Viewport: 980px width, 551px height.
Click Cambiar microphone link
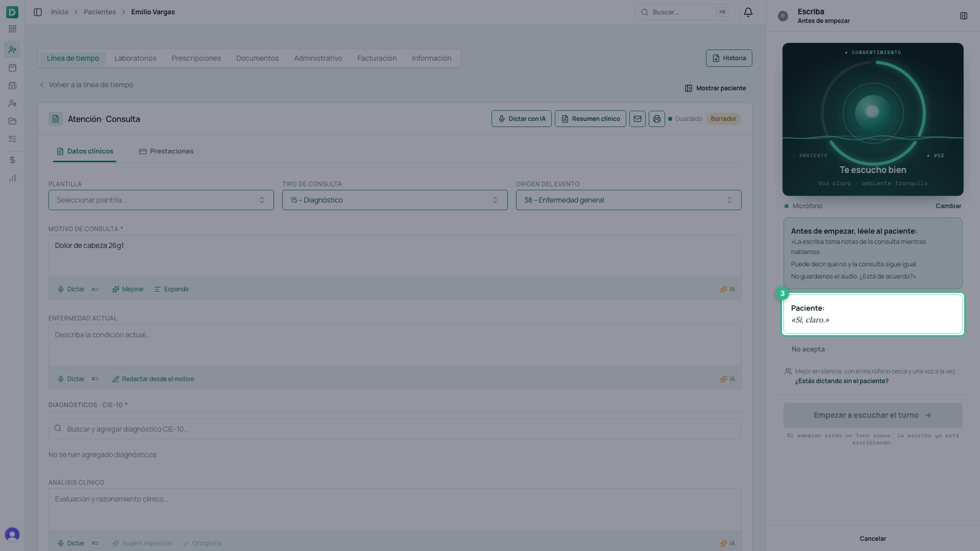coord(948,206)
